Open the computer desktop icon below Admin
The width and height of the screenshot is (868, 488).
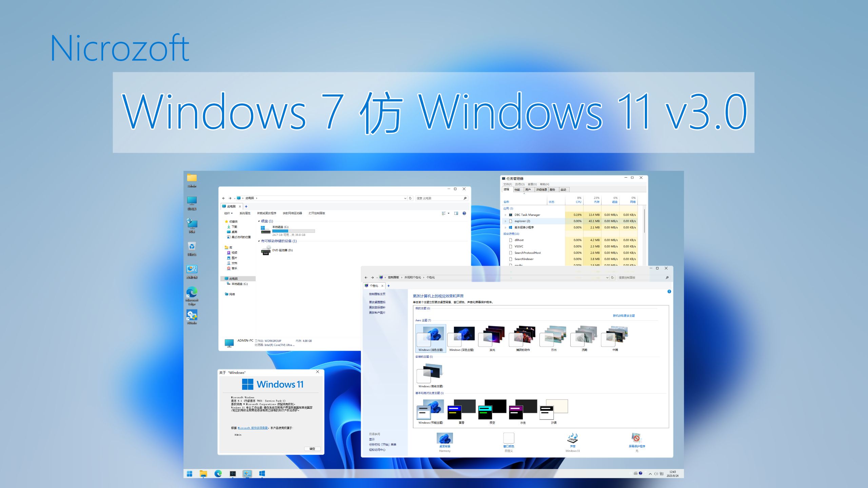[x=192, y=203]
